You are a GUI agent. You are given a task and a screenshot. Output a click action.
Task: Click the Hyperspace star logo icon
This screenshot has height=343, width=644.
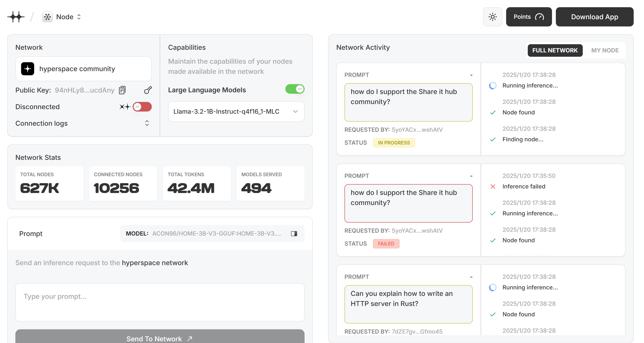click(16, 17)
